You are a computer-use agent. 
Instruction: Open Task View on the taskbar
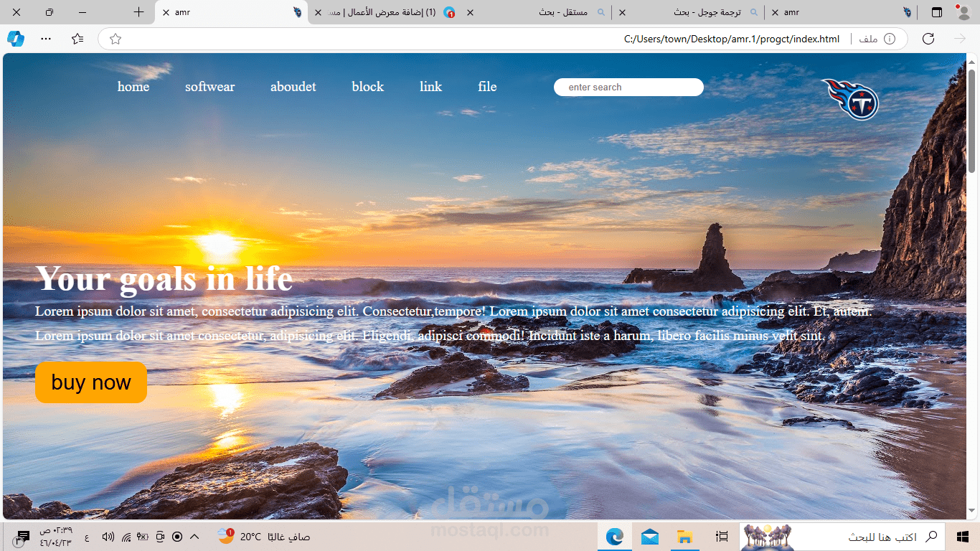point(722,537)
